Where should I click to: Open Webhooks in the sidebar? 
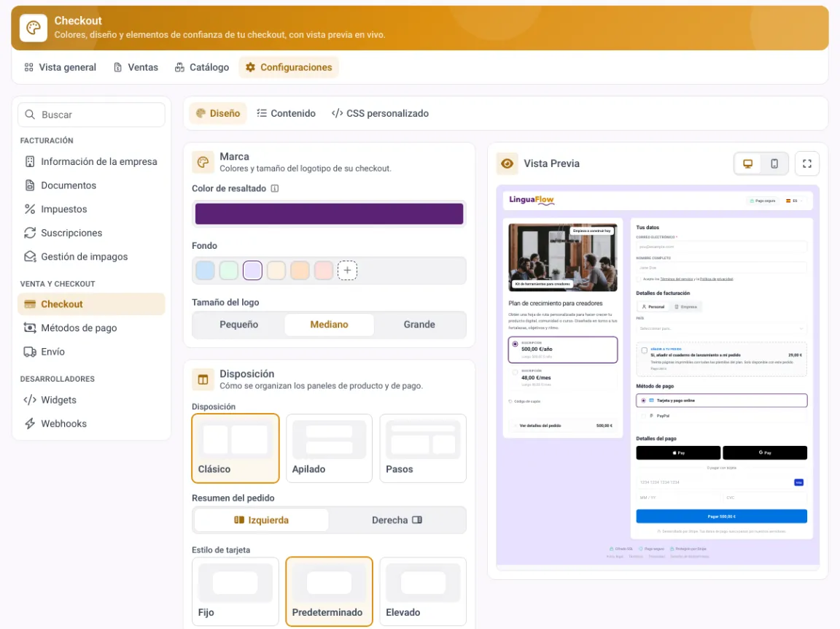92,424
